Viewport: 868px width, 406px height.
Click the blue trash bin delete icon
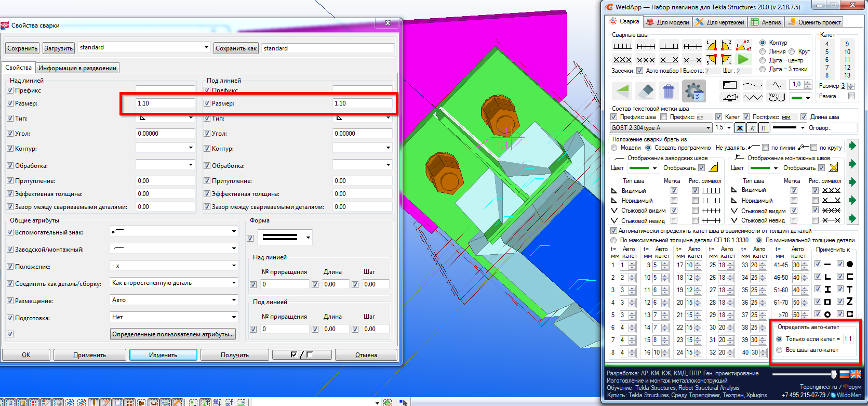point(669,91)
